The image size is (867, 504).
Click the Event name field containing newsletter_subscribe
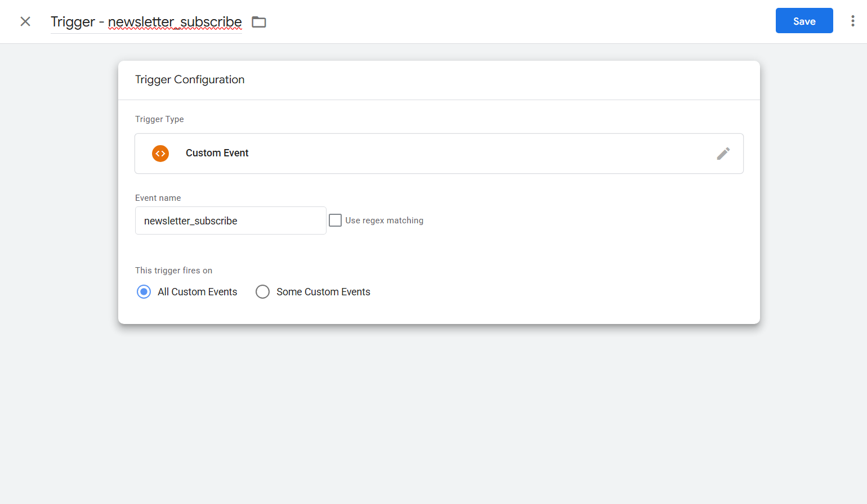tap(230, 220)
